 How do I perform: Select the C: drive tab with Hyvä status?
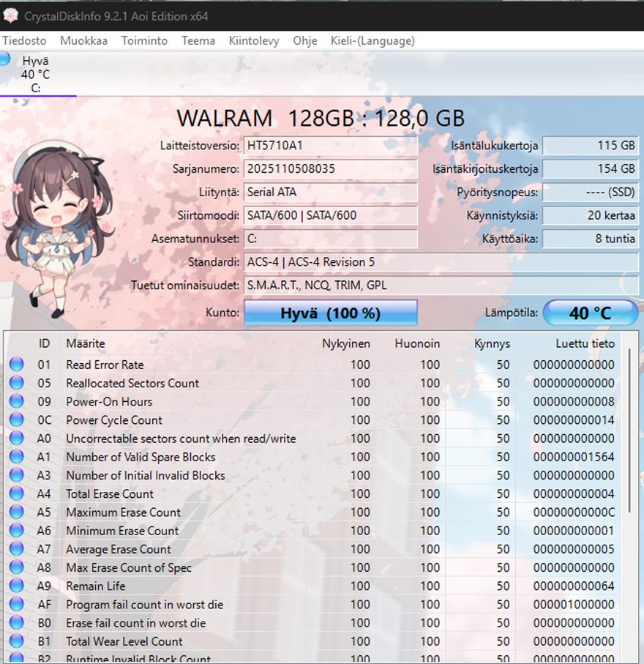click(x=37, y=74)
